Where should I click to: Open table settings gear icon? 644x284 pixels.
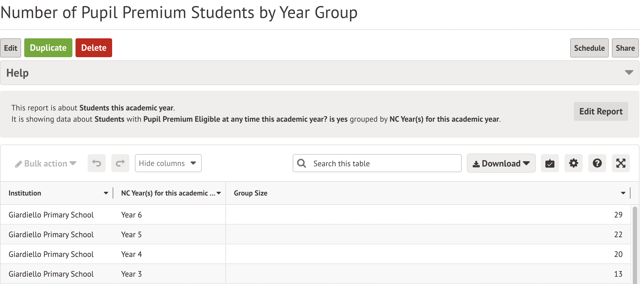[x=573, y=163]
